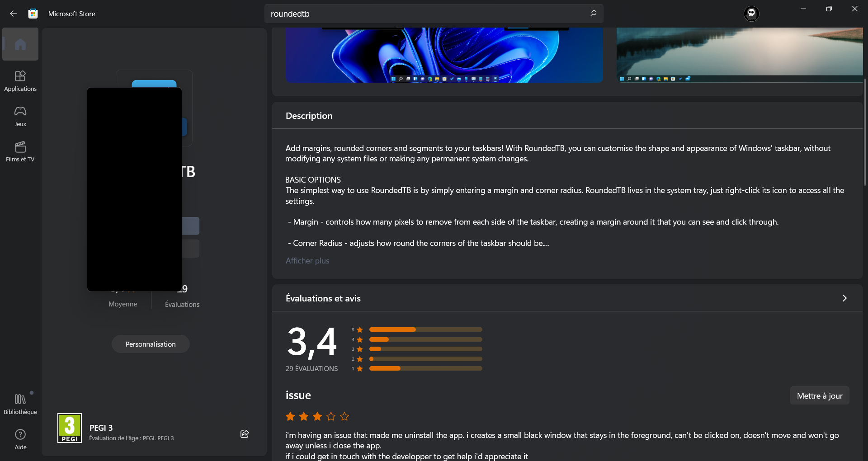Click the 5-star rating bar
Image resolution: width=868 pixels, height=461 pixels.
point(425,329)
